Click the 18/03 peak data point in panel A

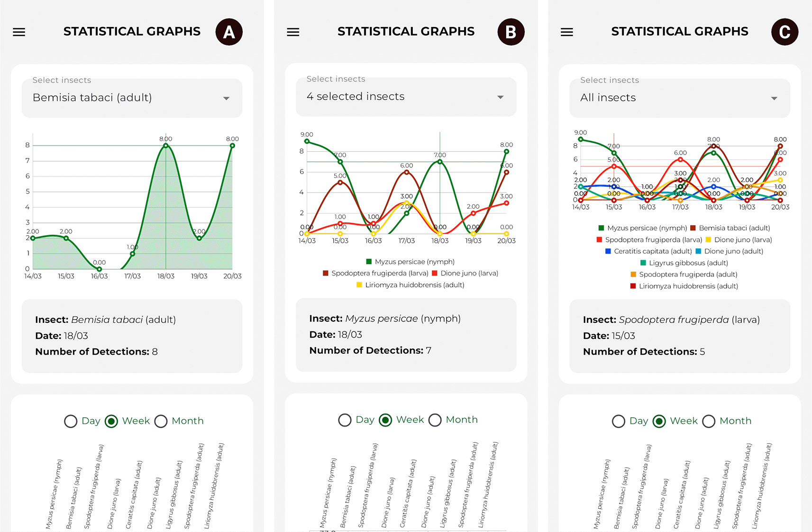[166, 146]
